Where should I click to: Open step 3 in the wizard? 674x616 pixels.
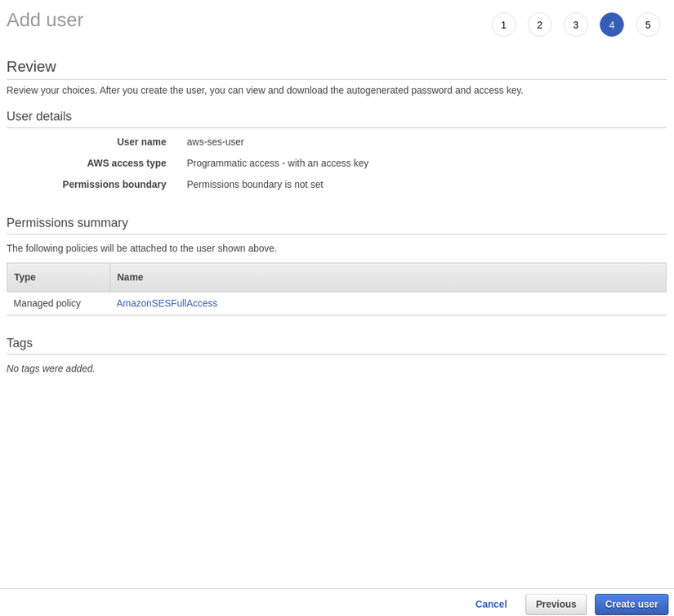(x=575, y=25)
